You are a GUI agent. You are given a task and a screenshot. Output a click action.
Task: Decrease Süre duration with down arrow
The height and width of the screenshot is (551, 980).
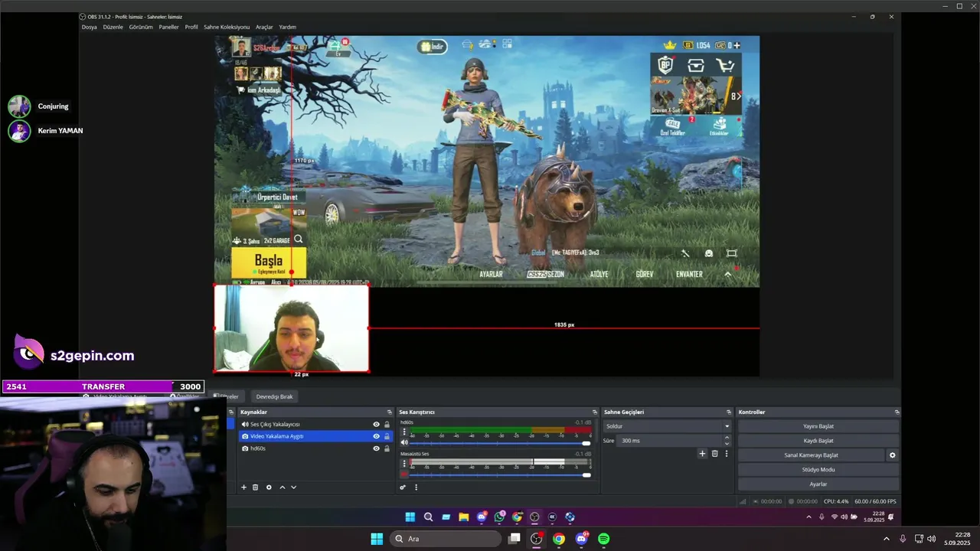(x=727, y=444)
